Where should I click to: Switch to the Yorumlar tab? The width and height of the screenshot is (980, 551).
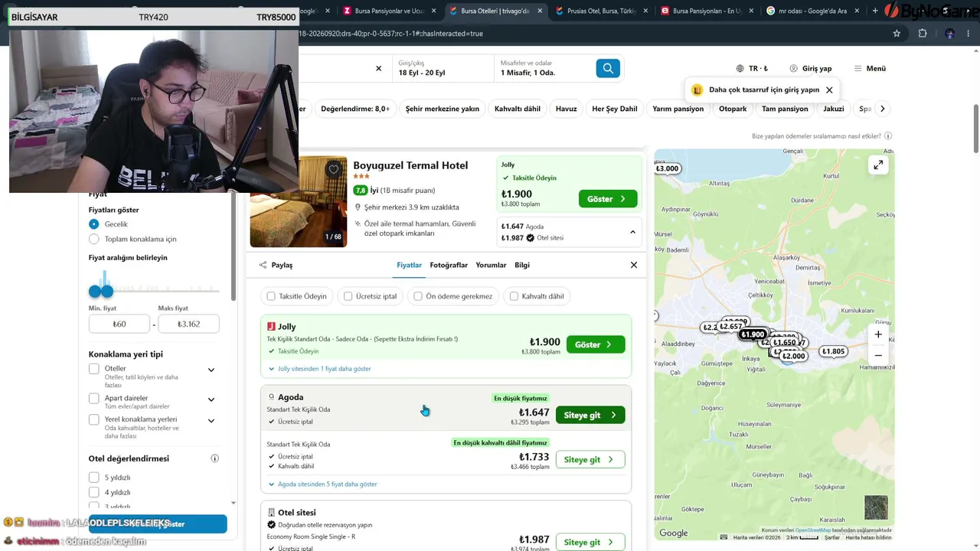tap(491, 265)
